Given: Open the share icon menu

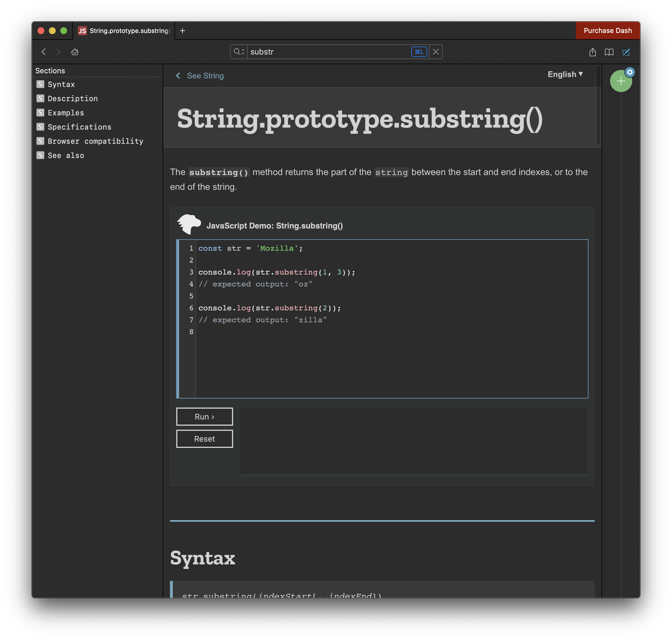Looking at the screenshot, I should pos(592,52).
